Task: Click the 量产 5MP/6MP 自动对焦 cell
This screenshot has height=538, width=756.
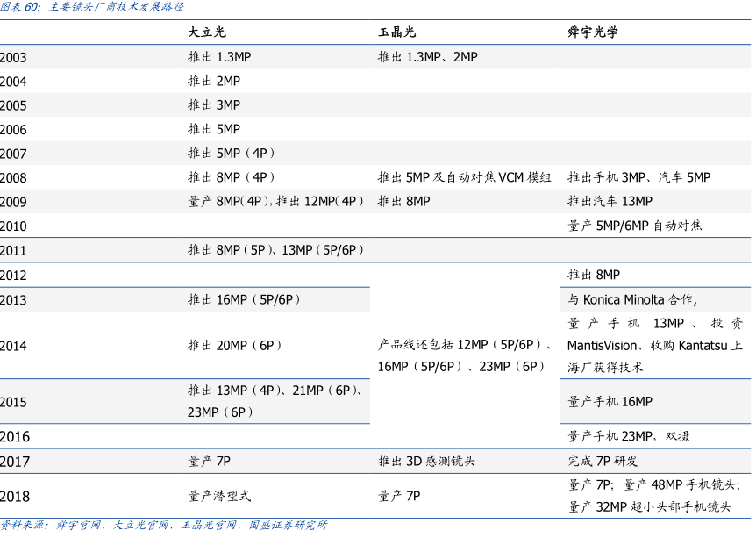Action: [634, 226]
